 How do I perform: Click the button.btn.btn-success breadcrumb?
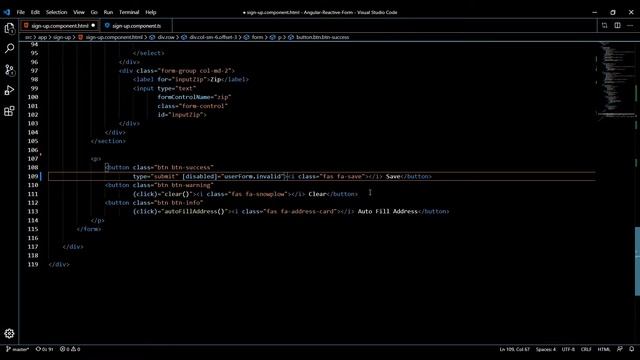[x=322, y=37]
